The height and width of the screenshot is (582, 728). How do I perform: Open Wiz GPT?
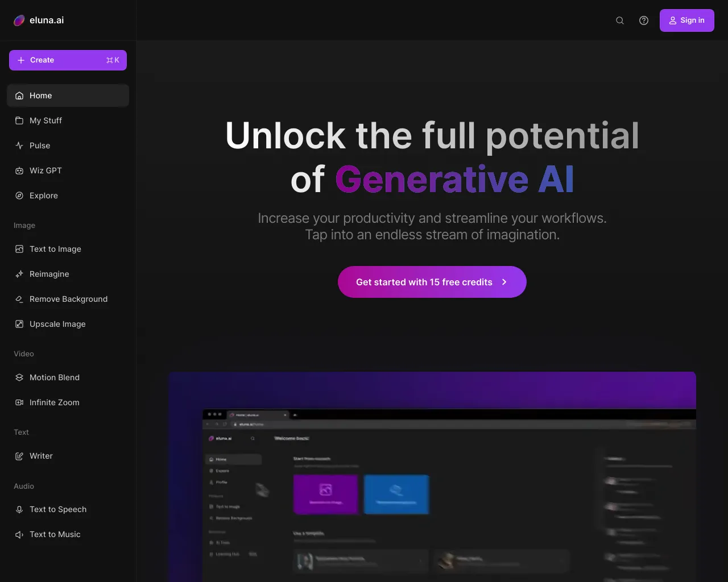pos(45,171)
